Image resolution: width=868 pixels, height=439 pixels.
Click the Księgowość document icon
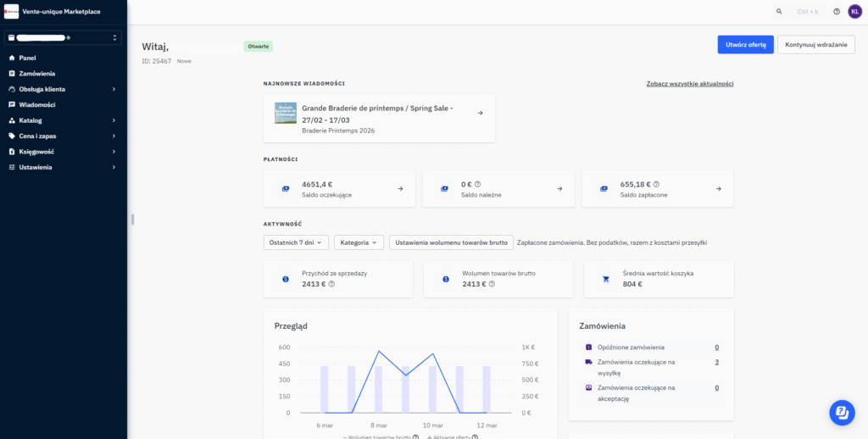click(12, 151)
